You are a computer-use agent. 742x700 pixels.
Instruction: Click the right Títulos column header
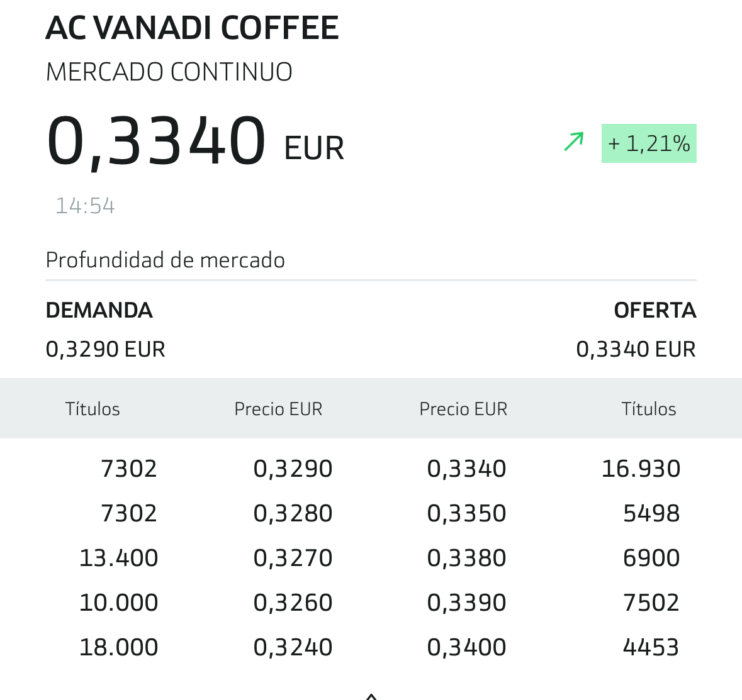tap(649, 409)
